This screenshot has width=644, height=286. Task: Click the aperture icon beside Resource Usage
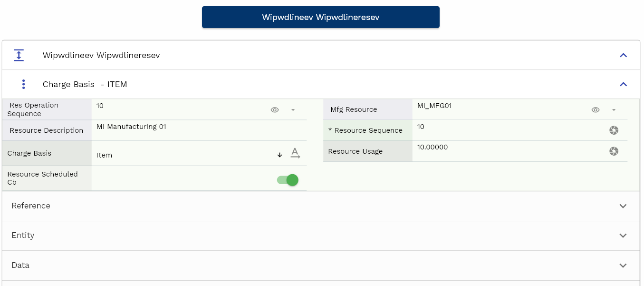[614, 151]
